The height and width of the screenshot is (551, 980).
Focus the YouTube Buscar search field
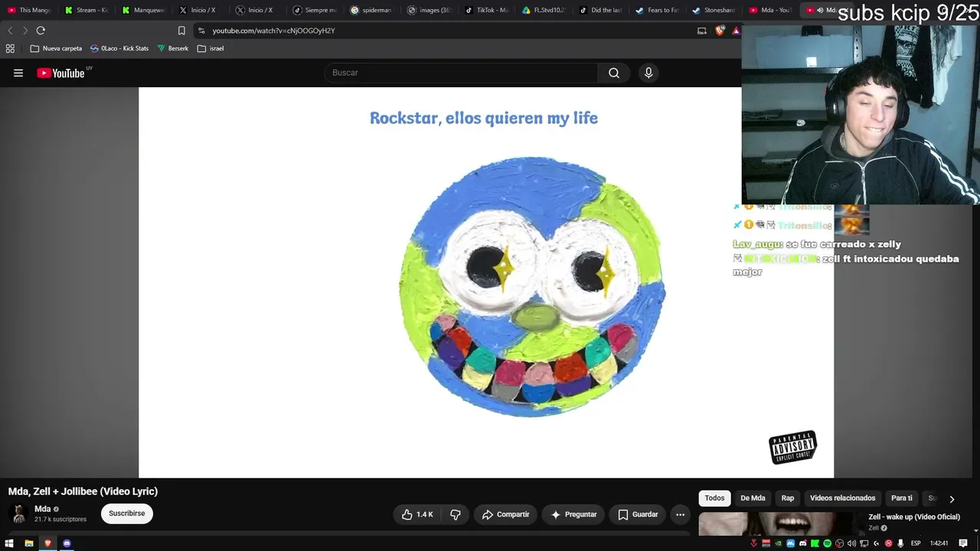point(462,73)
